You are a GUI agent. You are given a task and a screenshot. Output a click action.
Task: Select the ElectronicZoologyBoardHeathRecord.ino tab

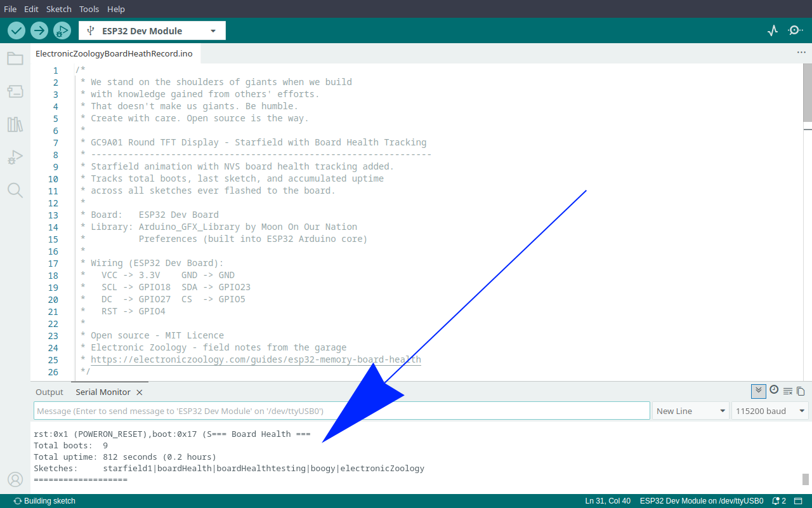pyautogui.click(x=114, y=53)
